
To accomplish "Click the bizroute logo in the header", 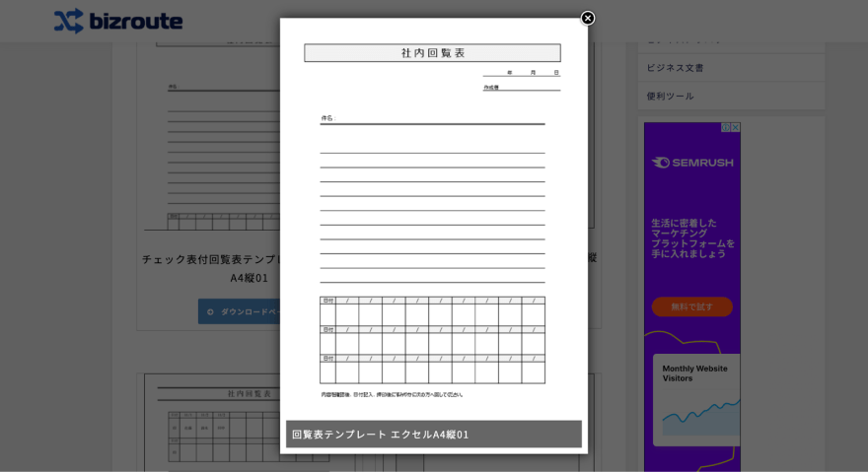I will [118, 21].
